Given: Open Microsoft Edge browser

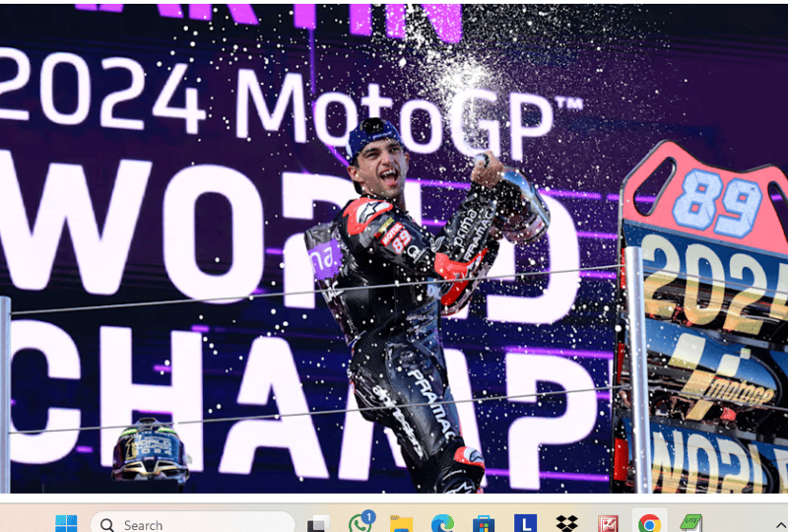Looking at the screenshot, I should point(442,524).
